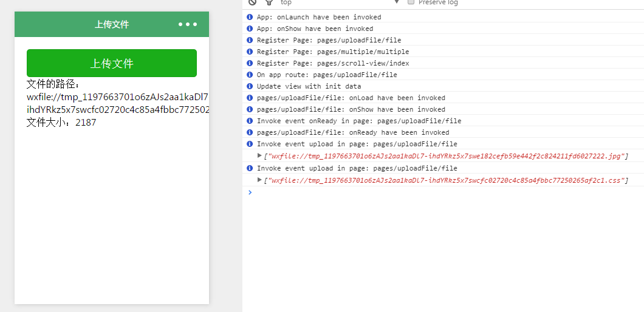Select log 'App: onLaunch have been invoked'
This screenshot has width=644, height=312.
point(319,17)
